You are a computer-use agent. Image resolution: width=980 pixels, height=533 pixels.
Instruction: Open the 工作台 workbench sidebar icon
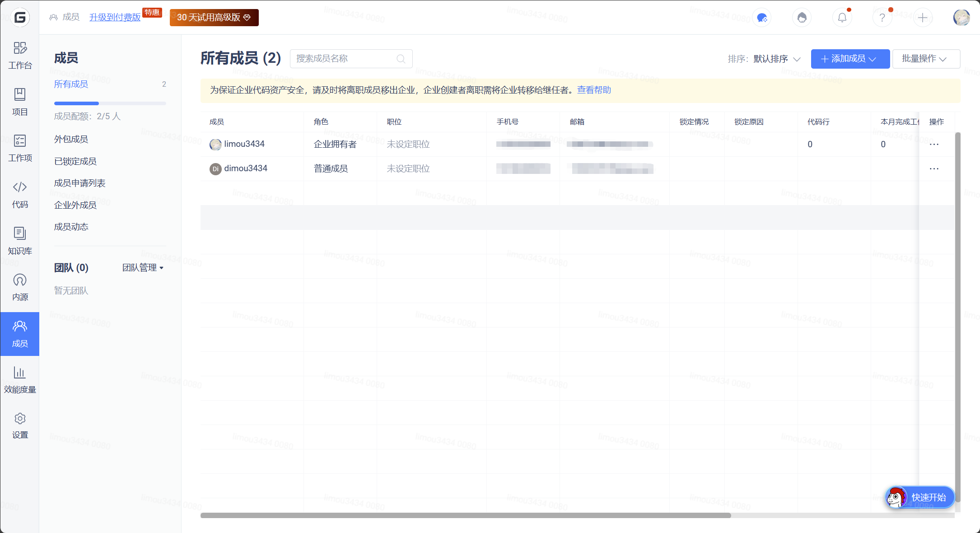(20, 56)
